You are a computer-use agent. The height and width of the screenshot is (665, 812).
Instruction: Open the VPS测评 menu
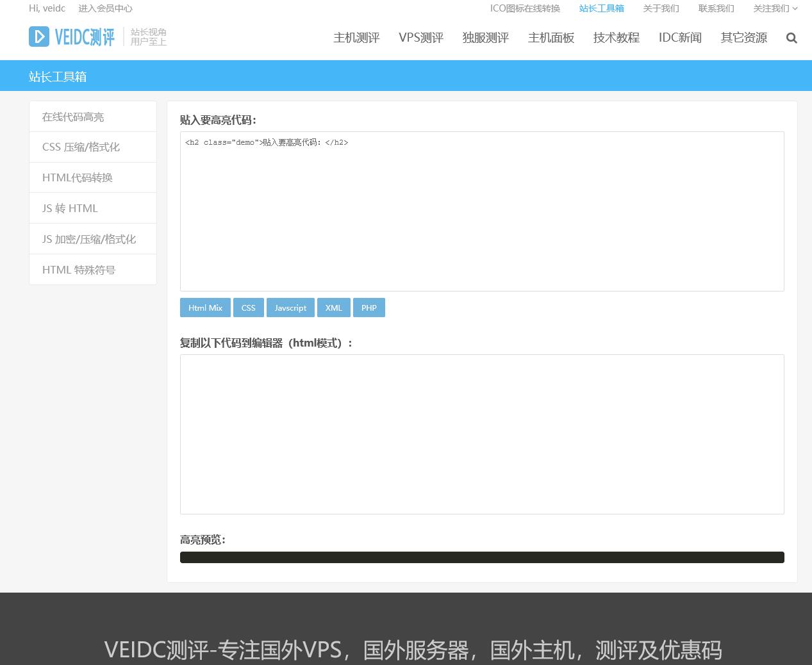click(x=420, y=38)
